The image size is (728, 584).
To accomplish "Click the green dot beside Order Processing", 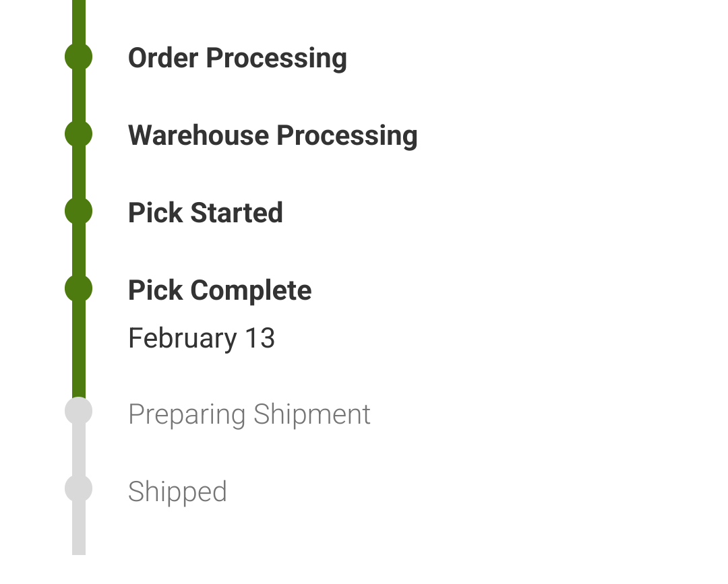I will pyautogui.click(x=78, y=57).
